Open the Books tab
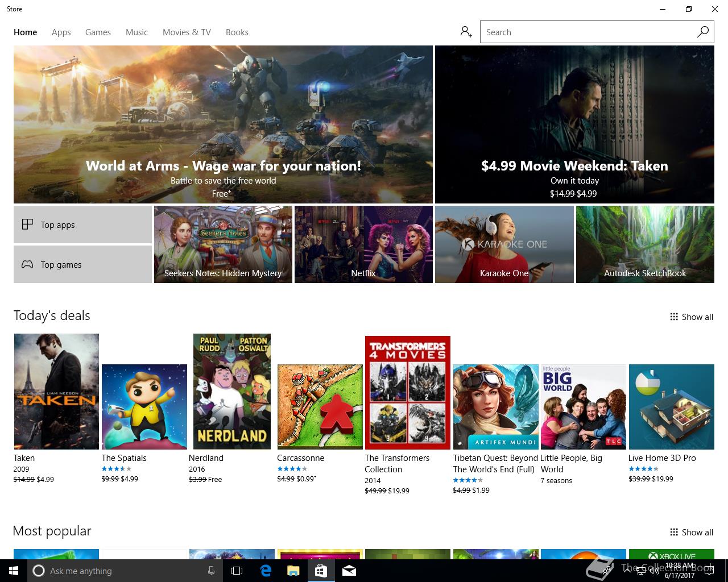The width and height of the screenshot is (728, 582). (237, 32)
